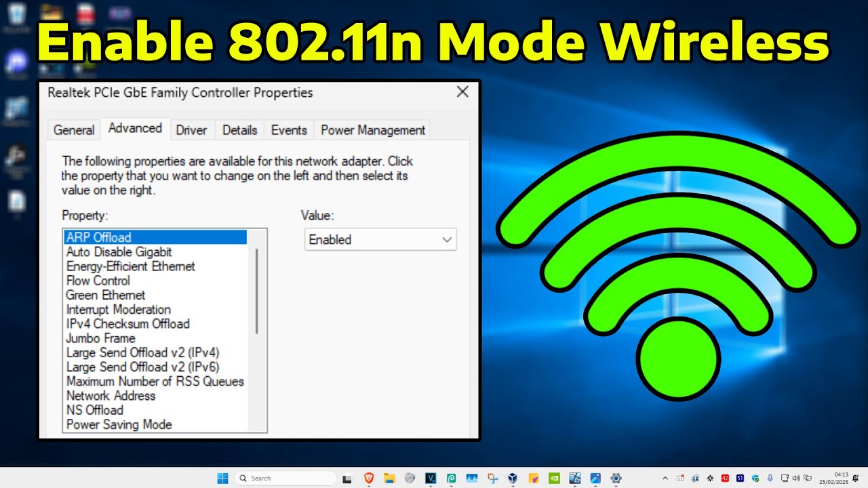Select the Jumbo Frame property
Viewport: 868px width, 488px height.
point(101,338)
